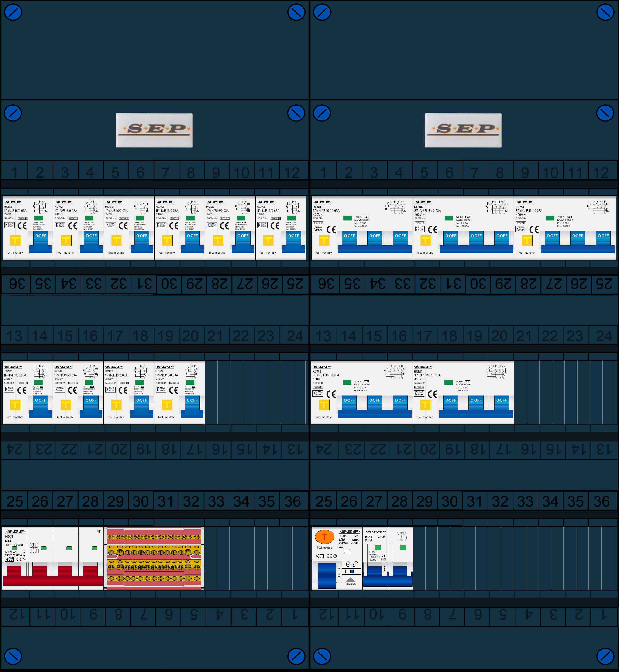Click yellow T button on right panel RCM4 at slots 13-16
Screen dimensions: 619x672
pyautogui.click(x=324, y=405)
